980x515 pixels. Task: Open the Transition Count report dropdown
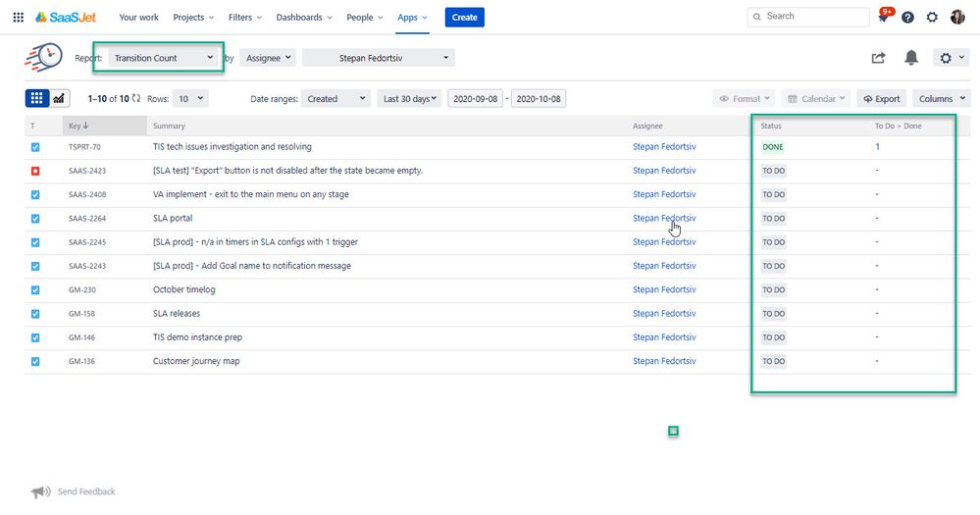pos(164,58)
